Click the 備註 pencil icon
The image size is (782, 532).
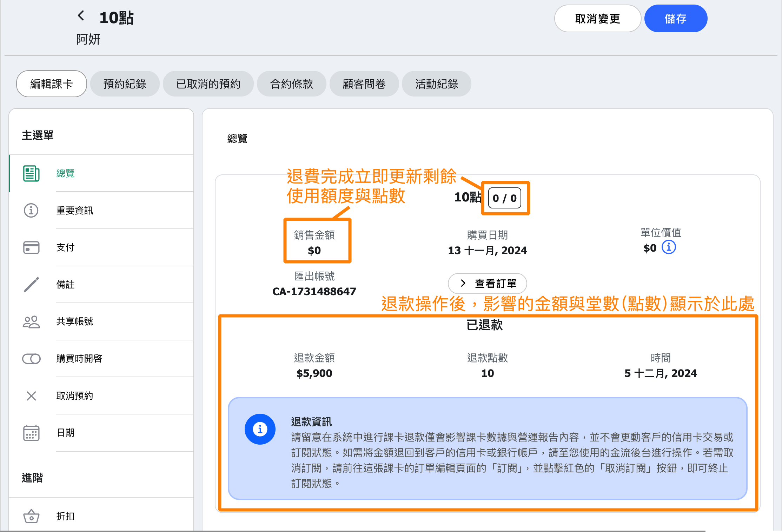31,285
